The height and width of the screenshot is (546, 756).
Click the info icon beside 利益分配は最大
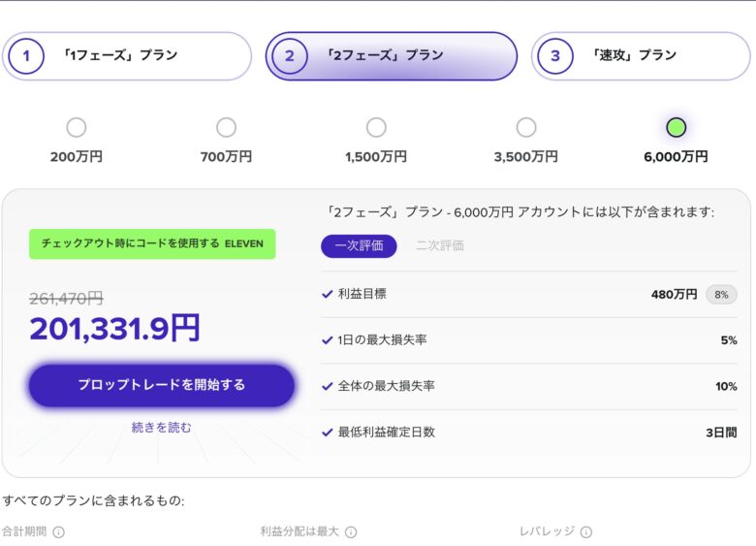click(351, 532)
